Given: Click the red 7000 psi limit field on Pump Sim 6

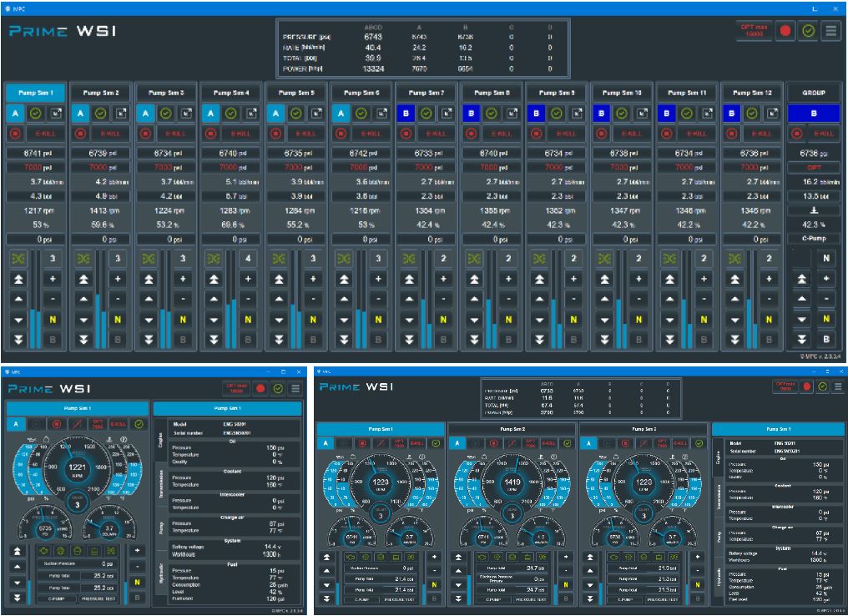Looking at the screenshot, I should click(x=361, y=168).
